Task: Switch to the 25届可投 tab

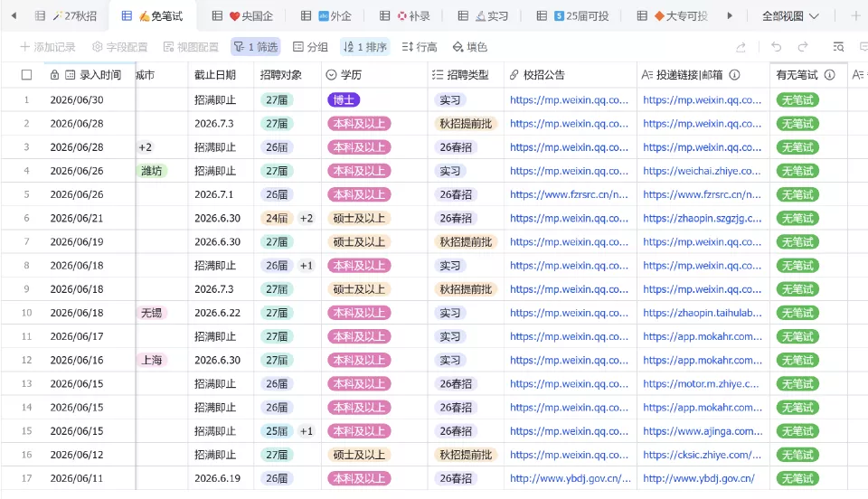Action: click(573, 16)
